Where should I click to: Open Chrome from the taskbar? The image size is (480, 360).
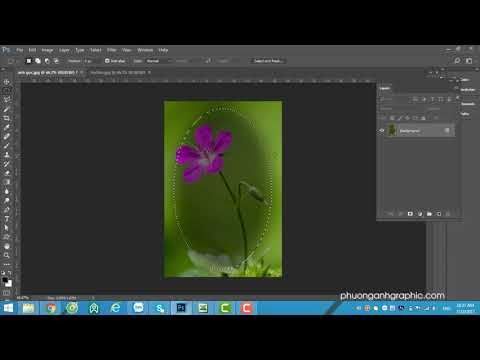coord(51,308)
